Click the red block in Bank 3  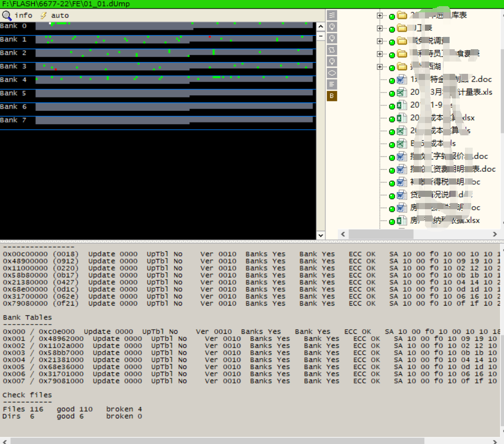[x=55, y=69]
